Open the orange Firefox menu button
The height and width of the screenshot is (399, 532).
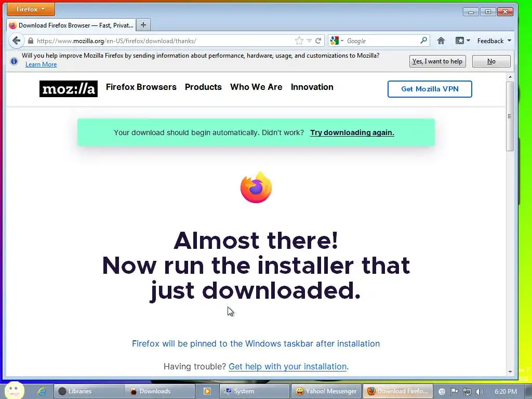(31, 9)
